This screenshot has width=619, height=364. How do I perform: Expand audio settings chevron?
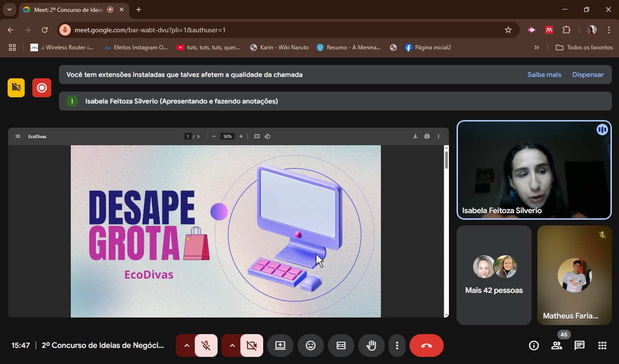click(186, 345)
